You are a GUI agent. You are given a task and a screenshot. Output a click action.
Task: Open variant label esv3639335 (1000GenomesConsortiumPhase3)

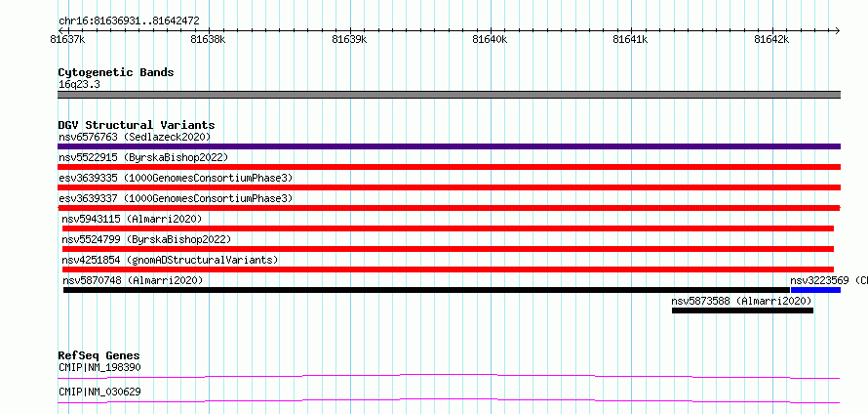[176, 178]
